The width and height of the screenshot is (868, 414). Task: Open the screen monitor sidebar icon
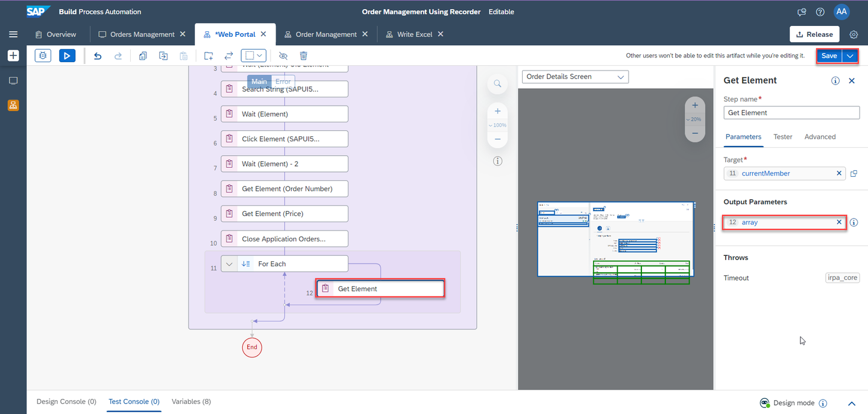click(13, 81)
